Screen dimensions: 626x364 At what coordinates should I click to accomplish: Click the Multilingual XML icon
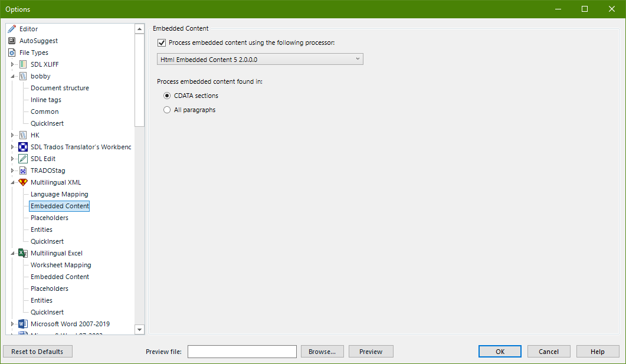coord(23,182)
